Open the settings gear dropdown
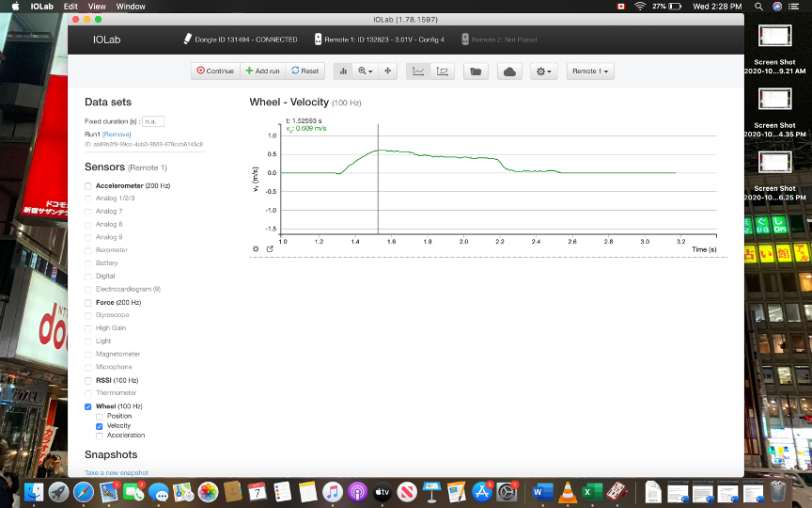 click(x=544, y=71)
